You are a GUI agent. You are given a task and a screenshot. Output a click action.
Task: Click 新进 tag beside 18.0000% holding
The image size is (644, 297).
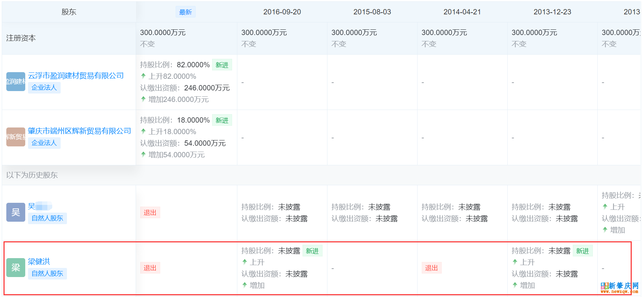tap(222, 120)
